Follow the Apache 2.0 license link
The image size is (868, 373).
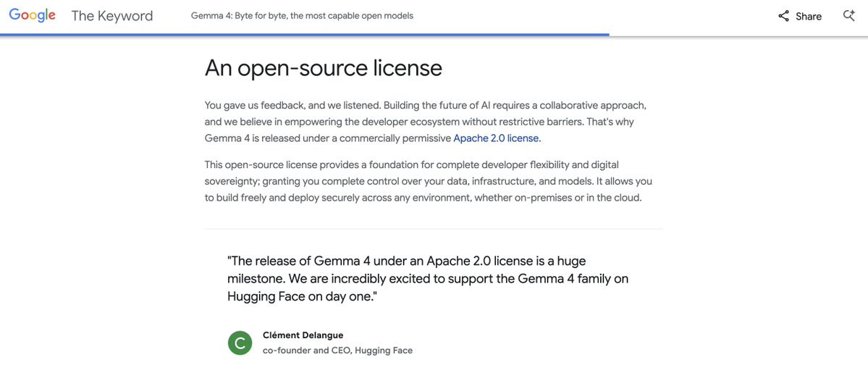point(497,138)
